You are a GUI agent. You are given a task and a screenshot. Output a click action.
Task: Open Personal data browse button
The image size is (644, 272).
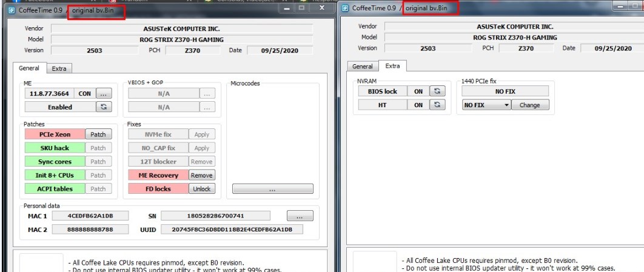click(300, 216)
